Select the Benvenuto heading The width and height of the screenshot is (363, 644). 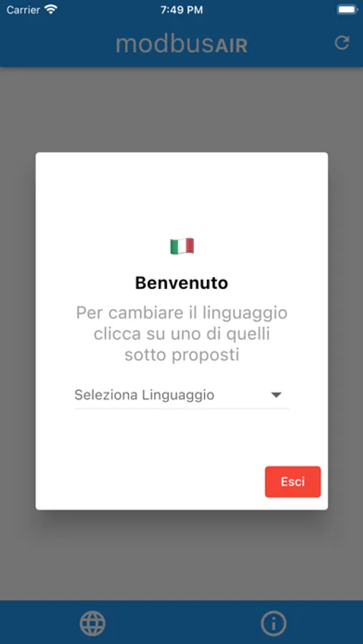pyautogui.click(x=182, y=283)
